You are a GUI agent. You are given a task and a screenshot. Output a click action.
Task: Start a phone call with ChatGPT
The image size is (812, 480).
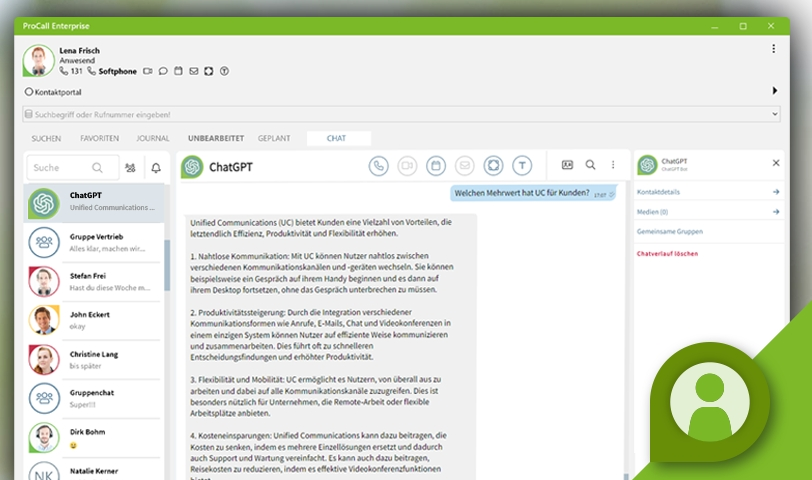(x=379, y=166)
